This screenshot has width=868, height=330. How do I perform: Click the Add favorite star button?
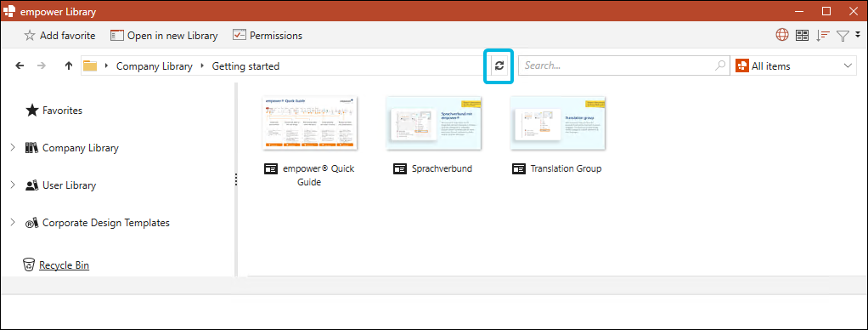tap(59, 36)
